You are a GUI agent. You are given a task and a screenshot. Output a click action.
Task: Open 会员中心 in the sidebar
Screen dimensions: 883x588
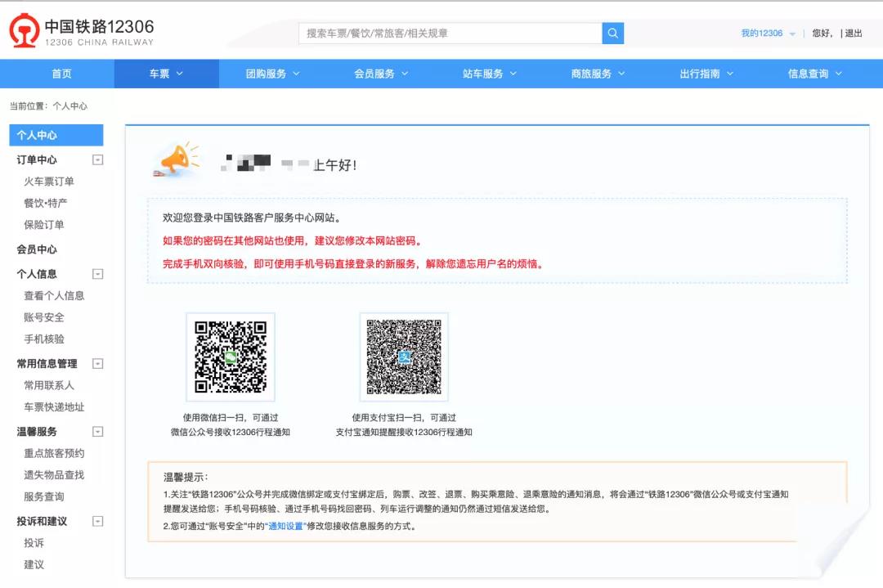[x=37, y=249]
